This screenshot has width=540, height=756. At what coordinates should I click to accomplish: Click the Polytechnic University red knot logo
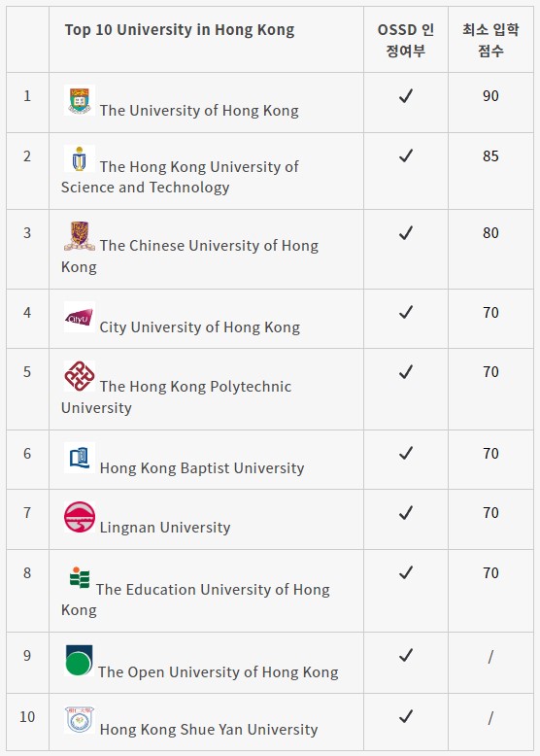point(80,376)
